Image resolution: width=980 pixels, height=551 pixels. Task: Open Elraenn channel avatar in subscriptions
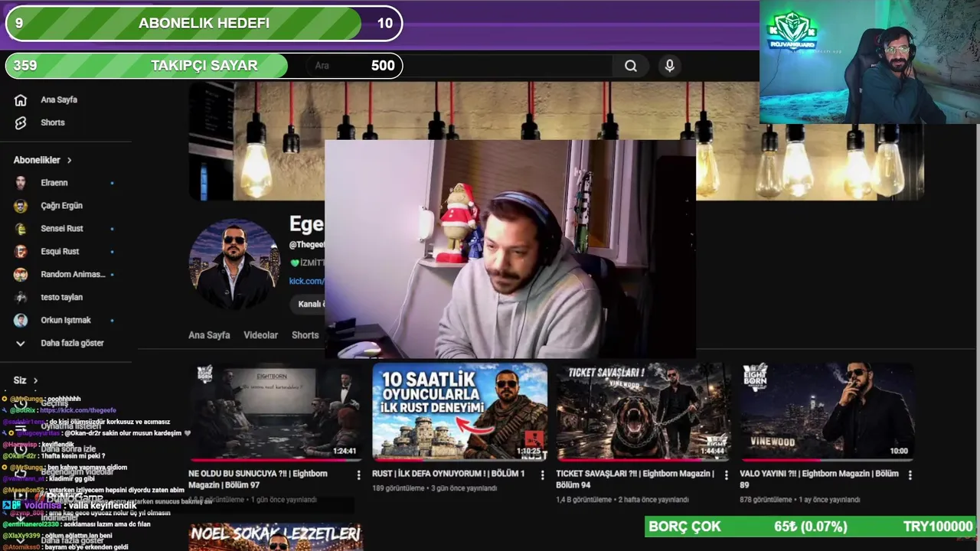pyautogui.click(x=21, y=183)
